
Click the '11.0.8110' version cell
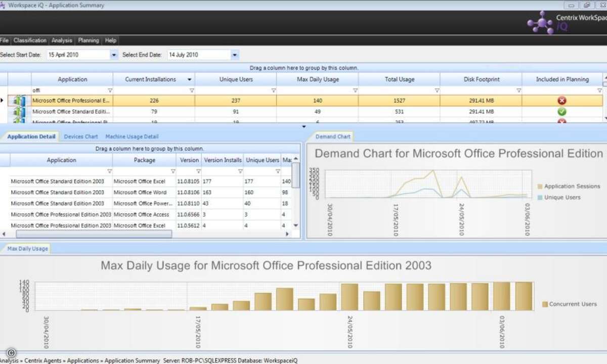189,204
